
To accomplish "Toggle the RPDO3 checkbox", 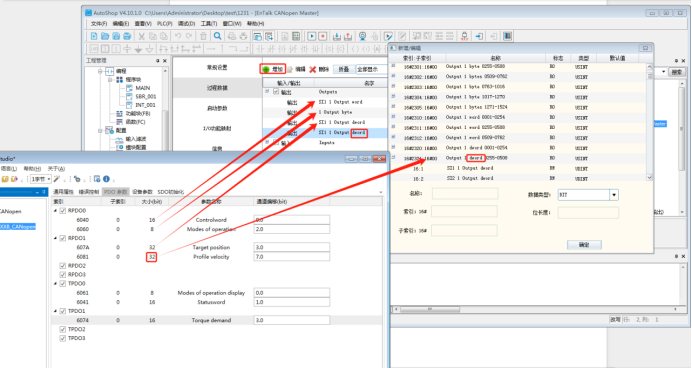I will click(63, 274).
